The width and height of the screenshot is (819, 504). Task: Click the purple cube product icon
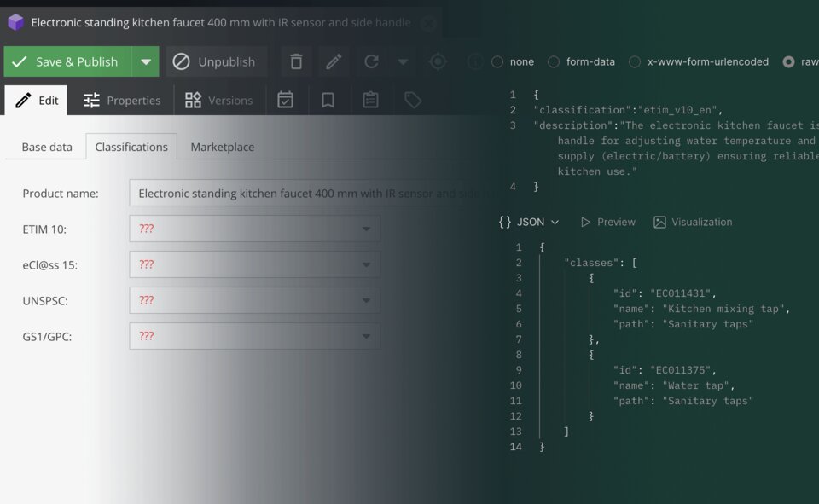[x=15, y=22]
